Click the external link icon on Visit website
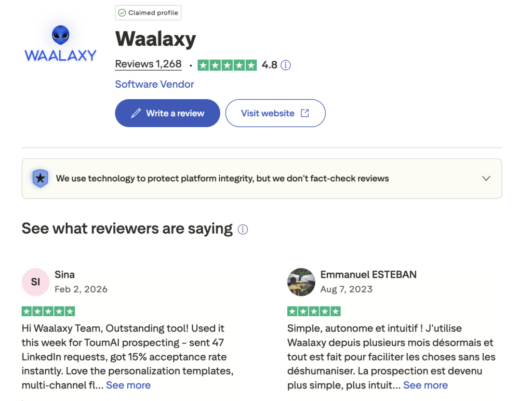This screenshot has width=532, height=401. point(305,113)
